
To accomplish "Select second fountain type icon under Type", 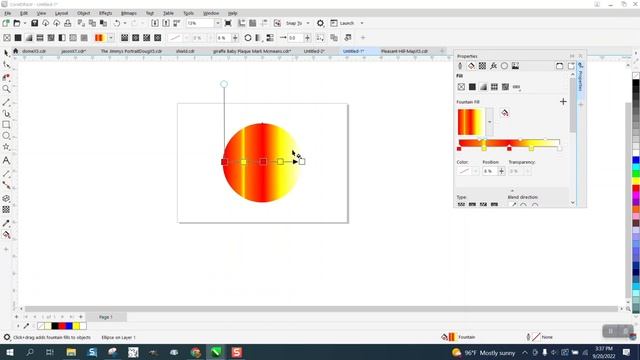I will [x=472, y=204].
